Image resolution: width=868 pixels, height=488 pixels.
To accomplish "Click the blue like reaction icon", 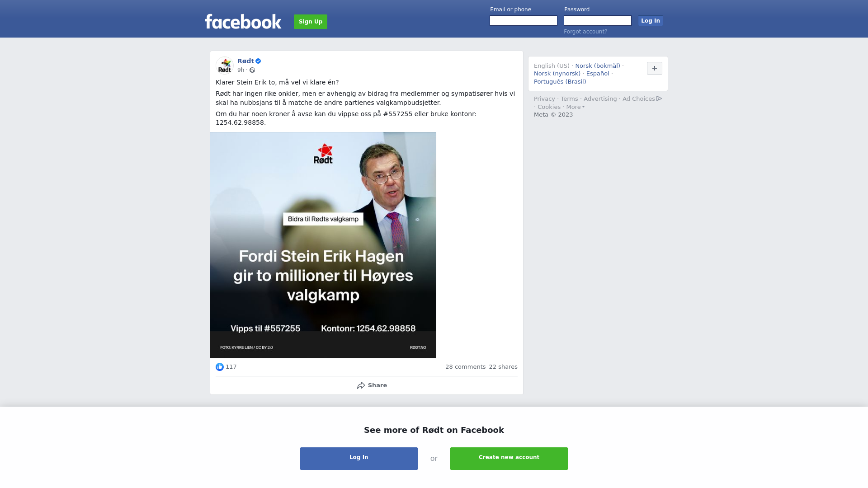I will click(x=220, y=367).
